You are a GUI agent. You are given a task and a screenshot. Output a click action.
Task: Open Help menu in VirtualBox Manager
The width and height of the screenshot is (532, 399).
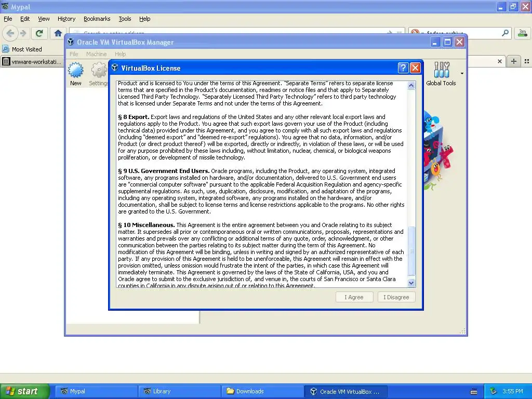120,54
